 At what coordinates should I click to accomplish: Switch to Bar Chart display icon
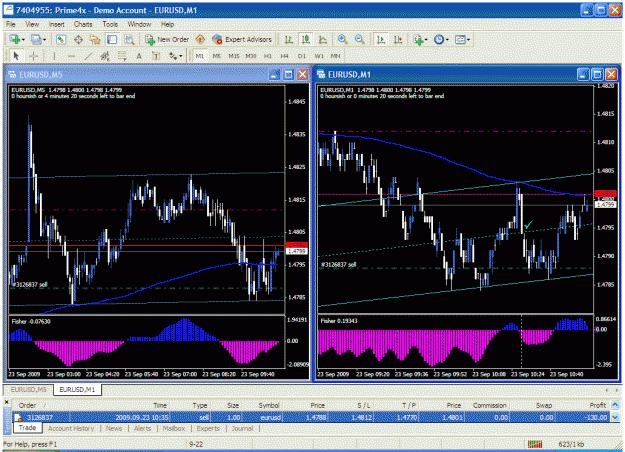[x=289, y=39]
